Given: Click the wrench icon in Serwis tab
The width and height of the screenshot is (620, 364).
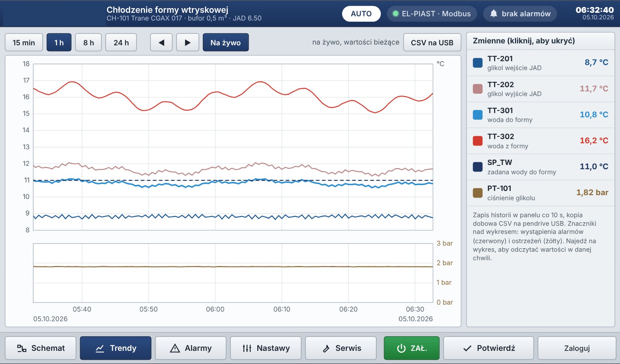Looking at the screenshot, I should [326, 349].
